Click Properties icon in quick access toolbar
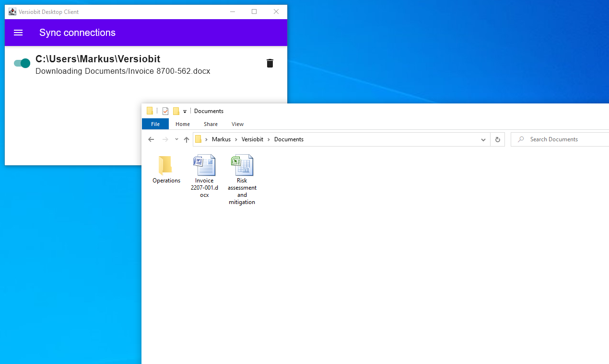This screenshot has height=364, width=609. coord(165,111)
